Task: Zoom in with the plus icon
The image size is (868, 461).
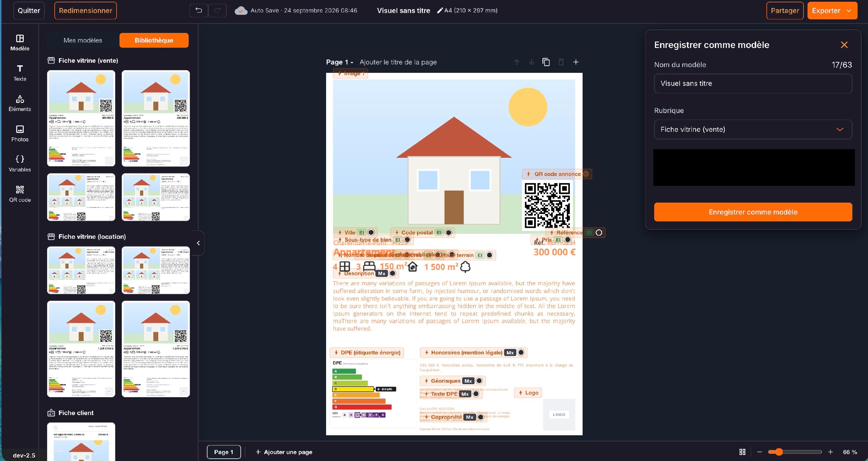Action: (831, 452)
